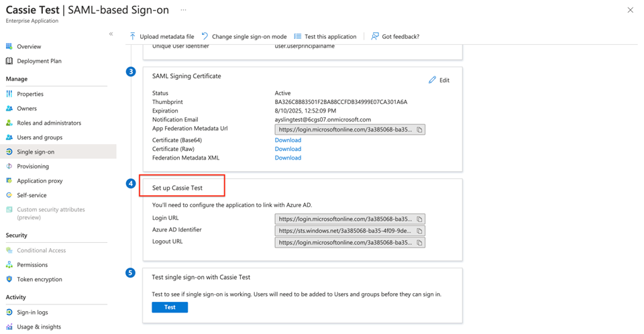Open the Provisioning menu item
Screen dimensions: 644x334
click(x=33, y=166)
